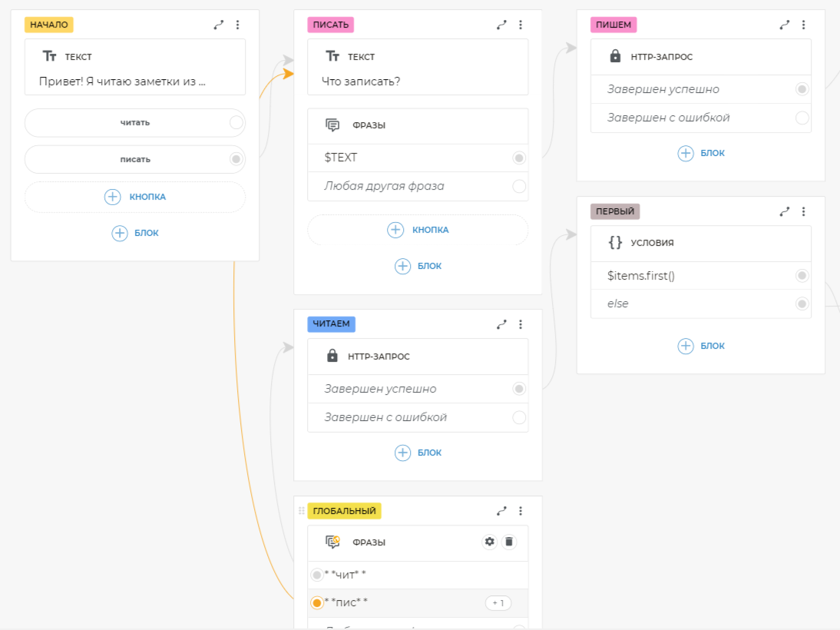Click connection icon on ГЛОБАЛЬНЫЙ card
840x630 pixels.
tap(501, 511)
